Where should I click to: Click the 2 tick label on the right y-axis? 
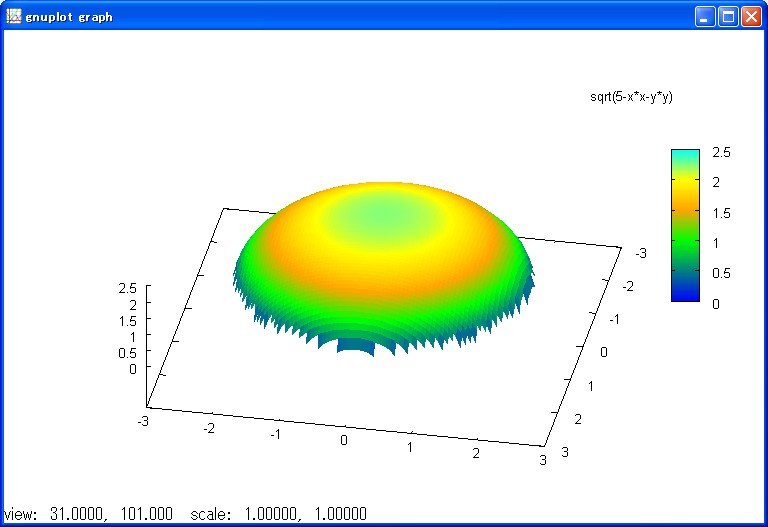click(x=578, y=419)
